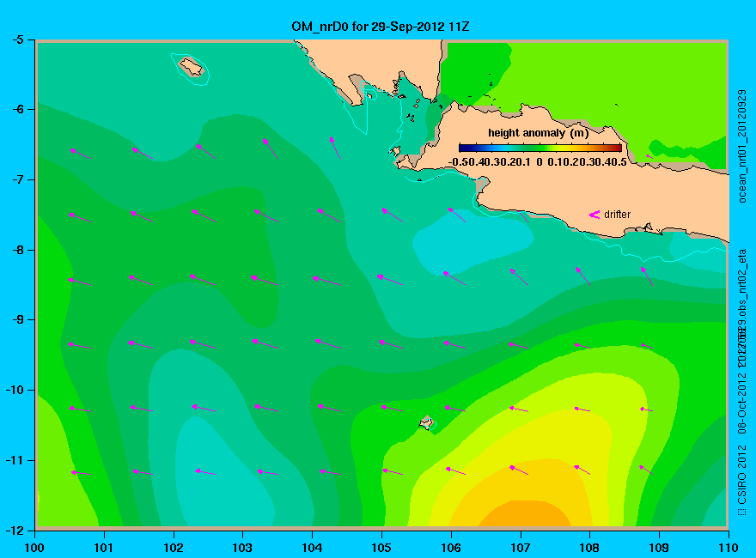Click longitude axis label 106
Image resolution: width=756 pixels, height=558 pixels.
tap(451, 548)
